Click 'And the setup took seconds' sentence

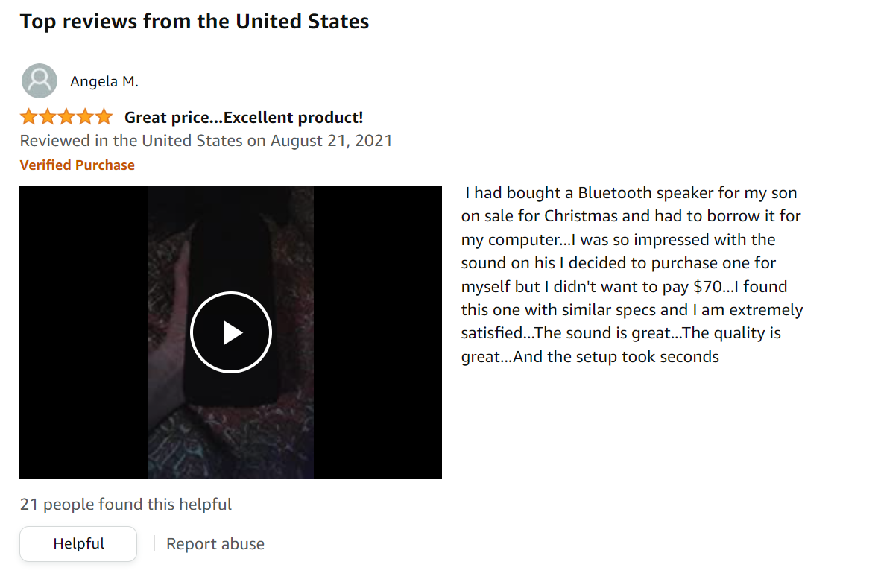(616, 357)
